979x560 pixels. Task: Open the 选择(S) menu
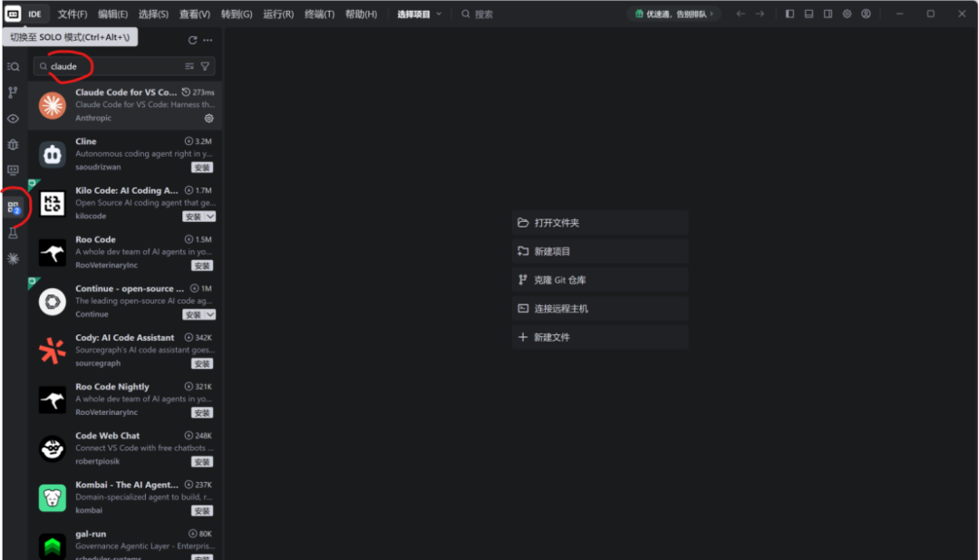(x=153, y=14)
